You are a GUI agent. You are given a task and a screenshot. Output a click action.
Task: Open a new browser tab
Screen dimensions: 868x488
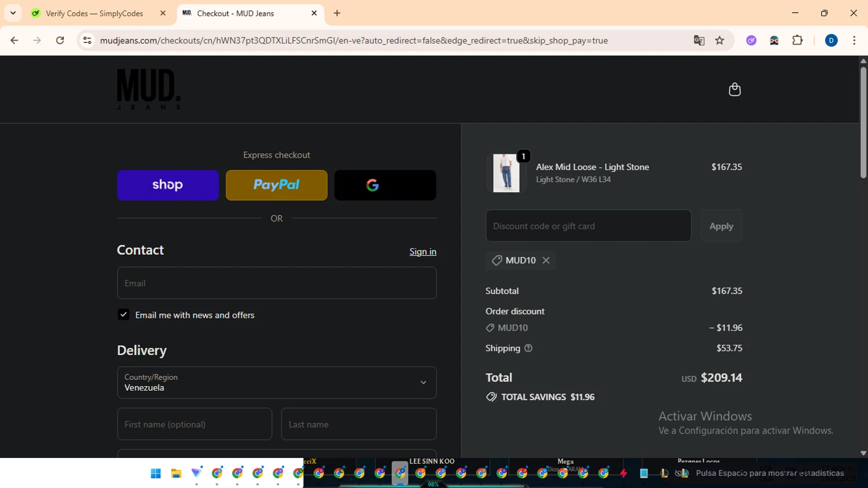(337, 13)
